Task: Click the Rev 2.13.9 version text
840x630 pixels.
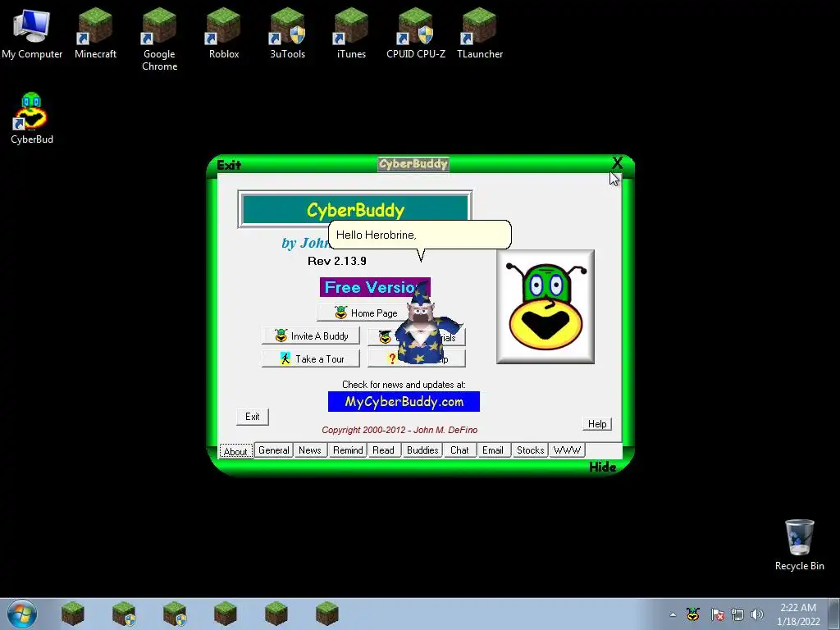Action: pos(337,261)
